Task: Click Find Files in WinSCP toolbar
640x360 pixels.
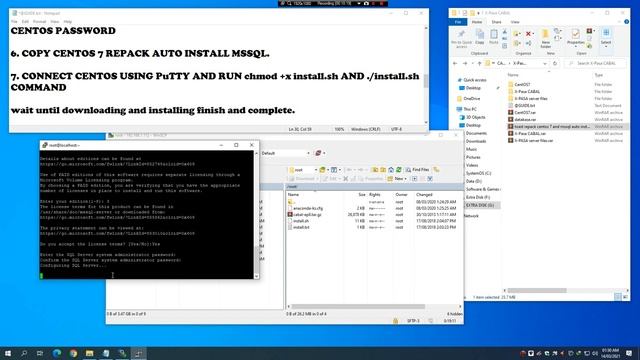Action: (x=417, y=170)
